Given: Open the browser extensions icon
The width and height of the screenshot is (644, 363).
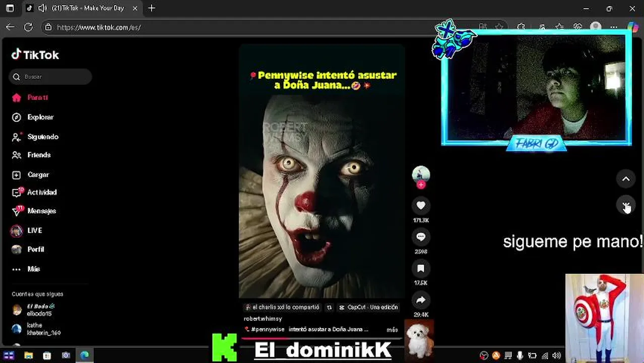Looking at the screenshot, I should tap(521, 27).
